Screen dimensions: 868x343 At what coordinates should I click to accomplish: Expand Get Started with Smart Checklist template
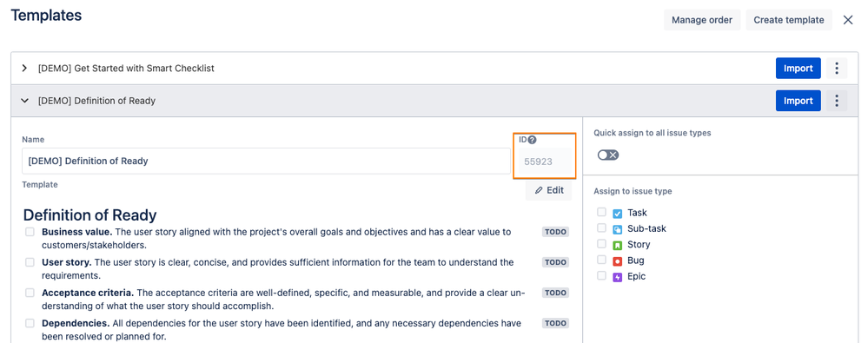click(24, 69)
